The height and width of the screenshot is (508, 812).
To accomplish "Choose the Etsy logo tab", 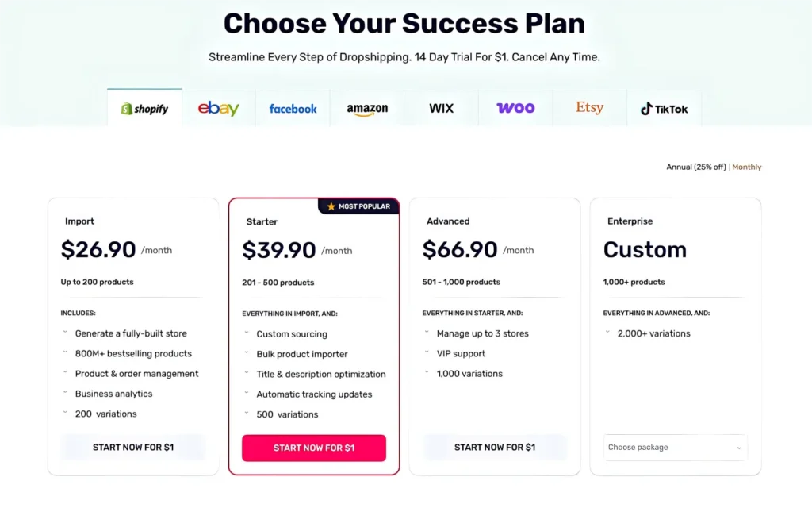I will pyautogui.click(x=589, y=108).
